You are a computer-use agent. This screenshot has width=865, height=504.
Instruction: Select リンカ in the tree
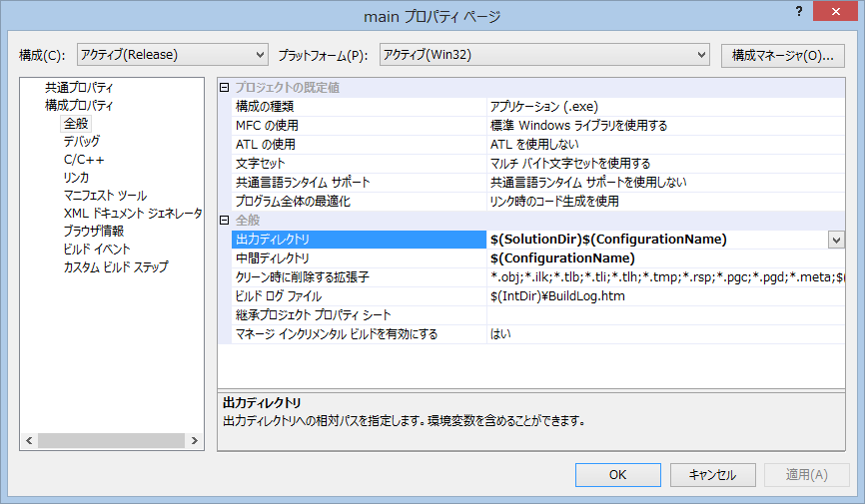[76, 178]
